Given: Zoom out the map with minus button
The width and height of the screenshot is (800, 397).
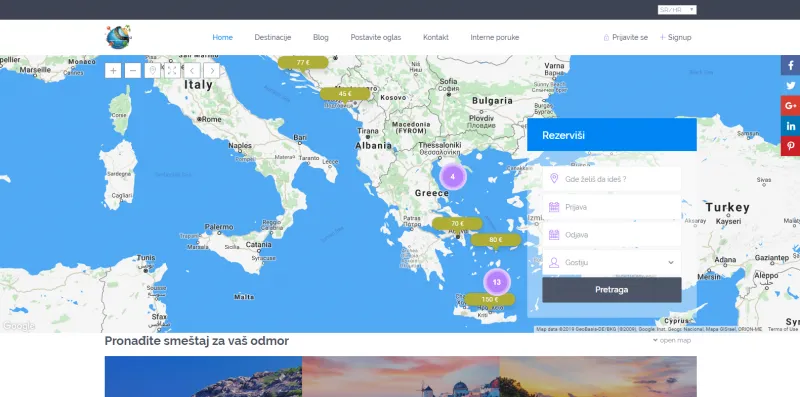Looking at the screenshot, I should point(133,70).
